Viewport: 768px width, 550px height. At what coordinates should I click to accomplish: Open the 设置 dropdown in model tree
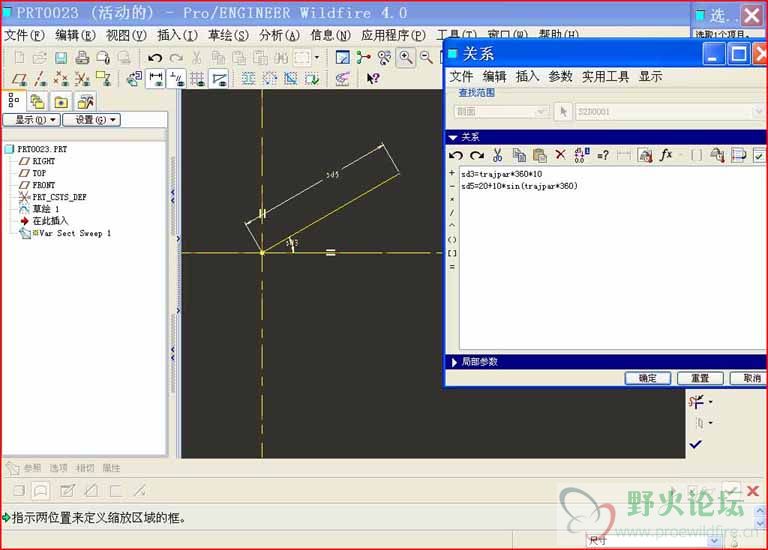[92, 120]
